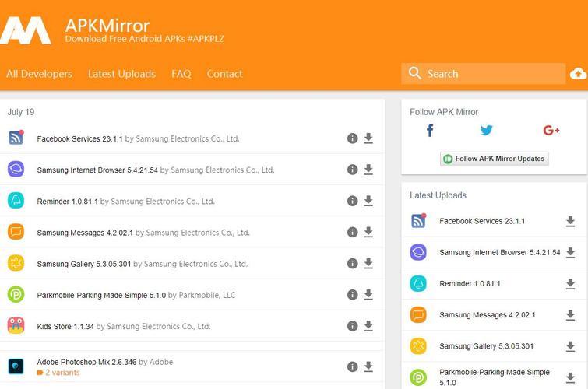Open developer link Parkmobile, LLC
The height and width of the screenshot is (389, 588).
pos(207,296)
